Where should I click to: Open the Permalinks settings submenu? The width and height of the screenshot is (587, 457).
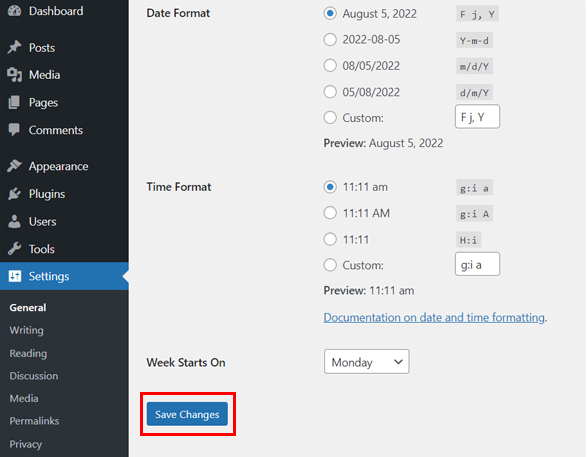coord(34,421)
